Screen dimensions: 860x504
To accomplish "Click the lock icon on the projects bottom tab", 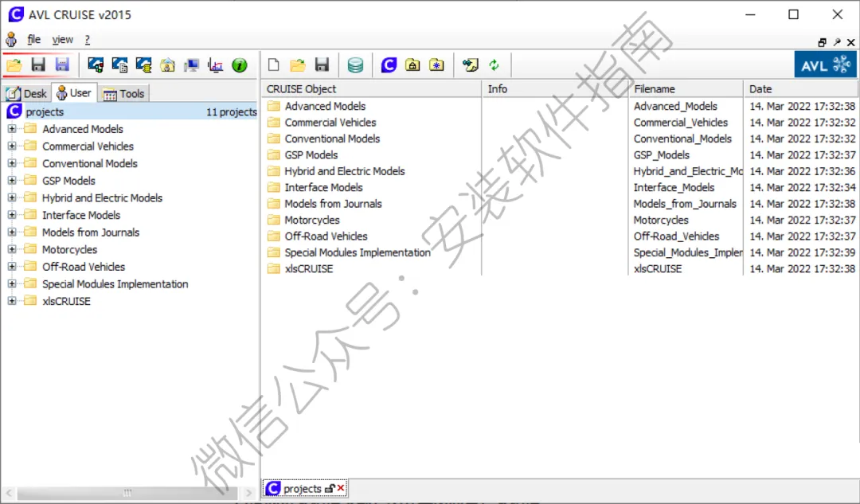I will click(x=330, y=488).
